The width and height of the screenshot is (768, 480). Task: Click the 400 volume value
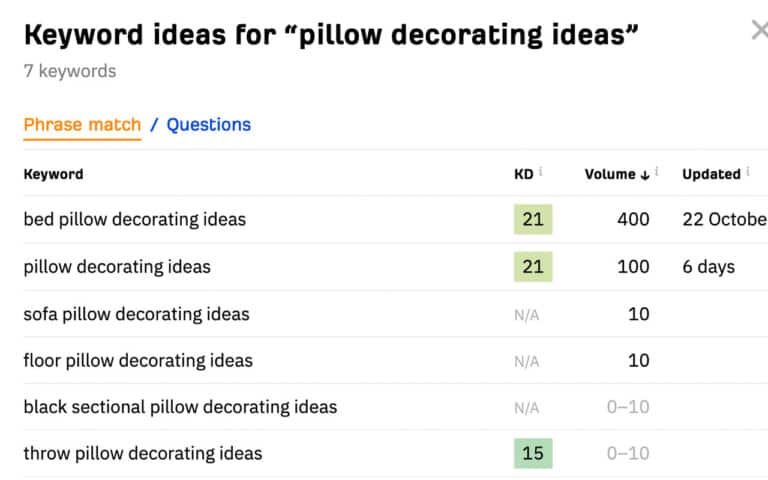pos(633,220)
